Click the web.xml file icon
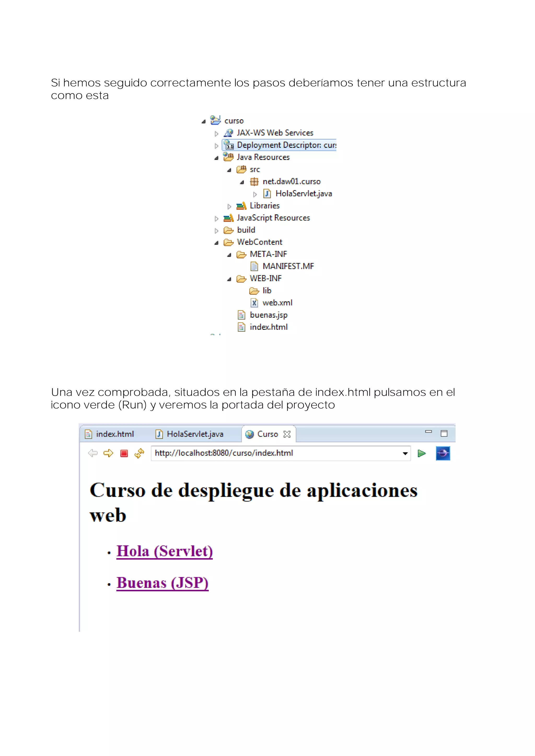Viewport: 535px width, 756px height. pos(254,303)
